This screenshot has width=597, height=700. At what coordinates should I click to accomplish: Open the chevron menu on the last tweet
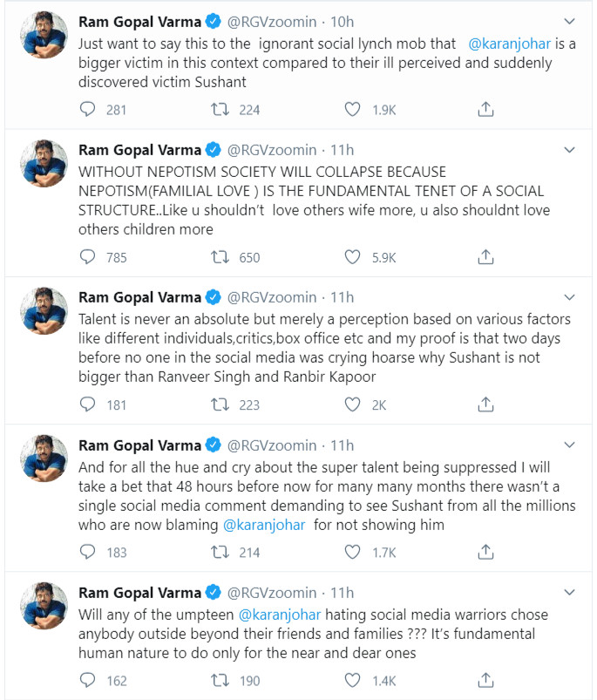pyautogui.click(x=569, y=593)
